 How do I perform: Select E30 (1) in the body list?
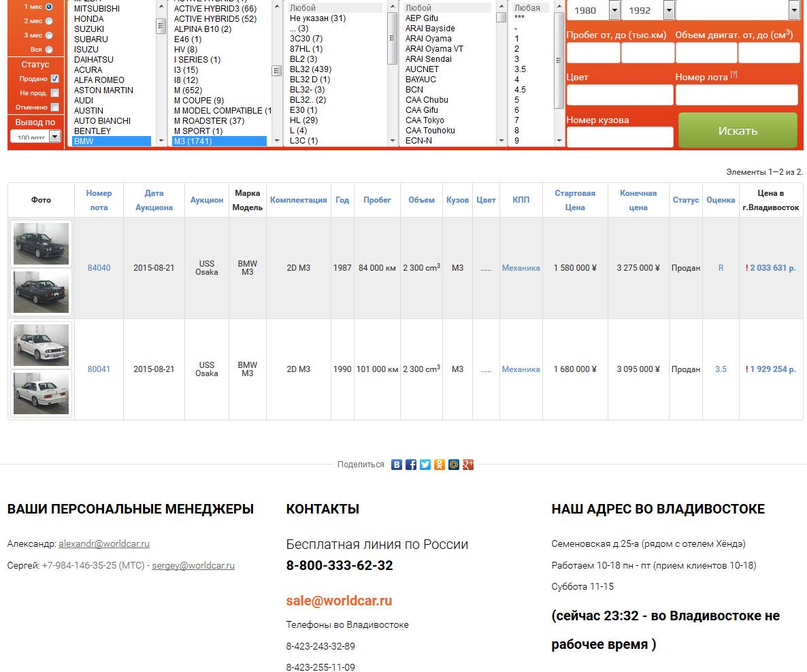[303, 110]
